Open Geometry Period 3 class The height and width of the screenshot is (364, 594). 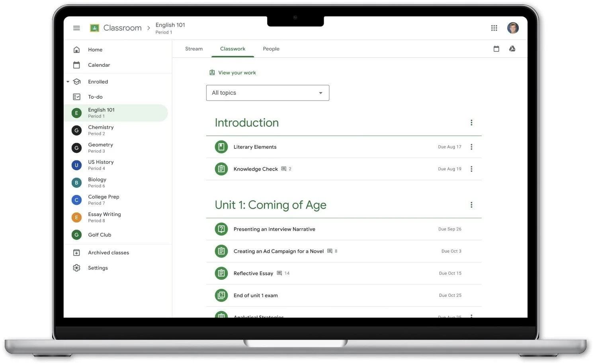[x=116, y=148]
